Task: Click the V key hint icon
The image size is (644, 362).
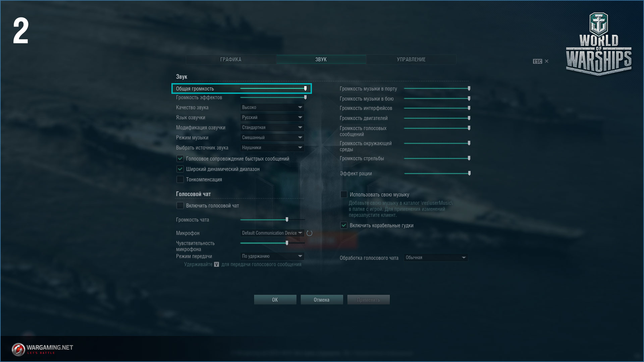Action: 216,264
